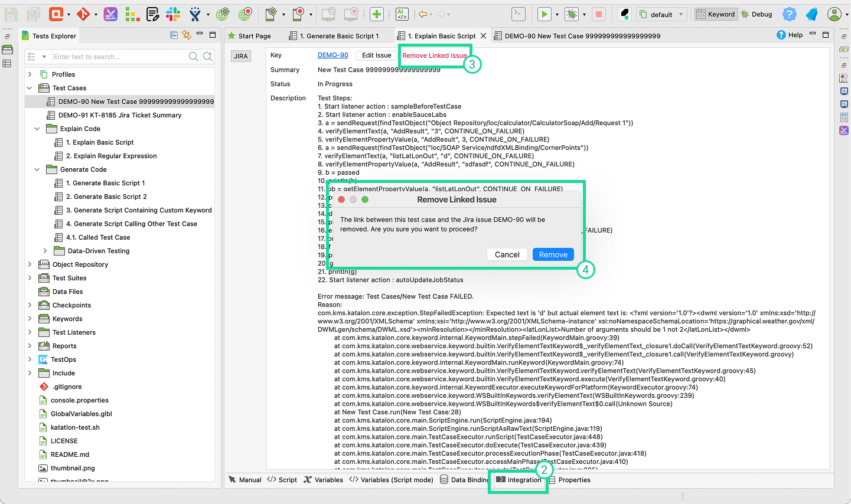Click the notepad-with-pencil toolbar icon
The height and width of the screenshot is (504, 851).
tap(152, 14)
